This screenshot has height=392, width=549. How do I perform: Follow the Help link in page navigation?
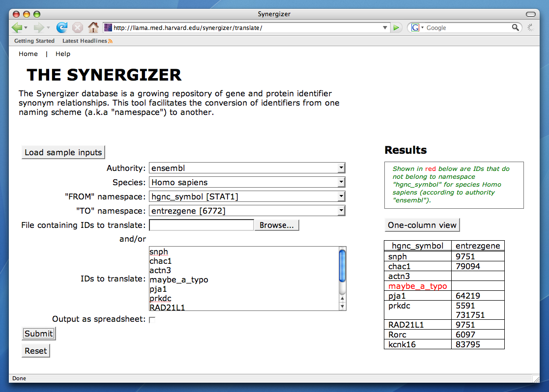[63, 54]
